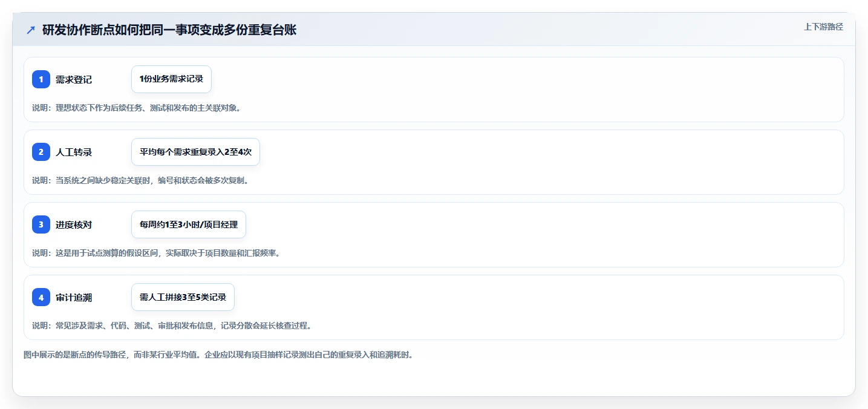
Task: Click the footnote '图中展示的是断点的传导路径'
Action: (218, 355)
